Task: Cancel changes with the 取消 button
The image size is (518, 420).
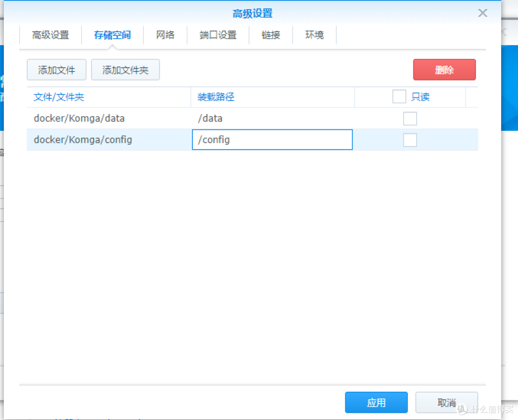Action: [x=446, y=402]
